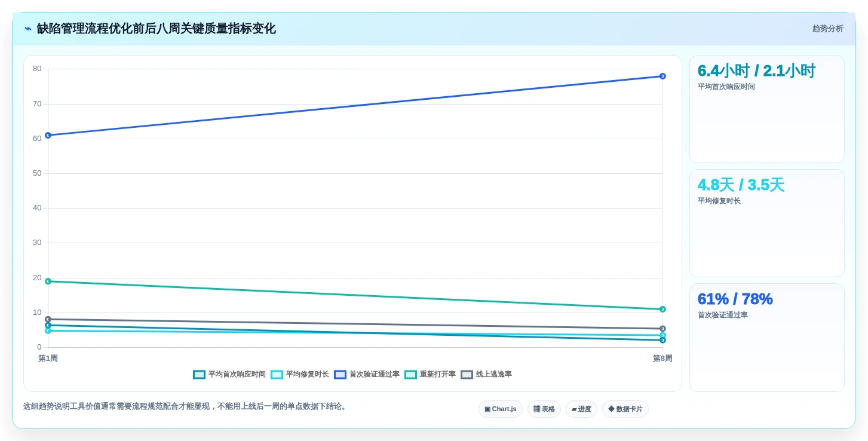Toggle 线上逃逸率 legend series
The width and height of the screenshot is (868, 441).
coord(486,375)
